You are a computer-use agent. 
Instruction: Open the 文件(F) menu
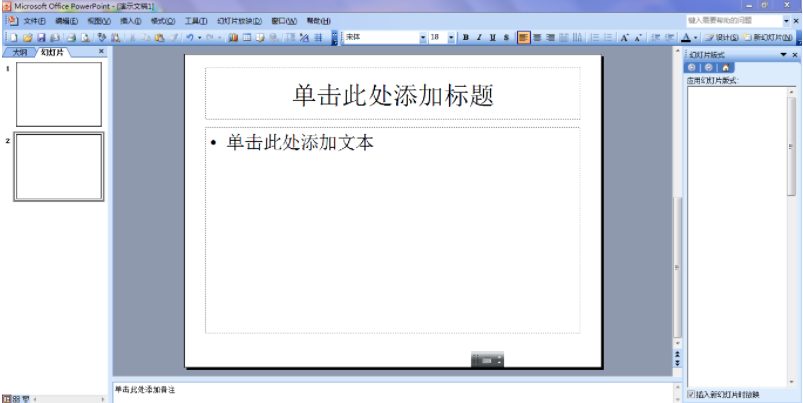click(34, 21)
